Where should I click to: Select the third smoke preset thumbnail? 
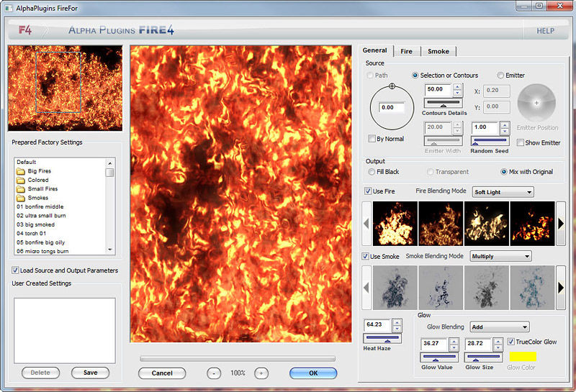pos(487,288)
